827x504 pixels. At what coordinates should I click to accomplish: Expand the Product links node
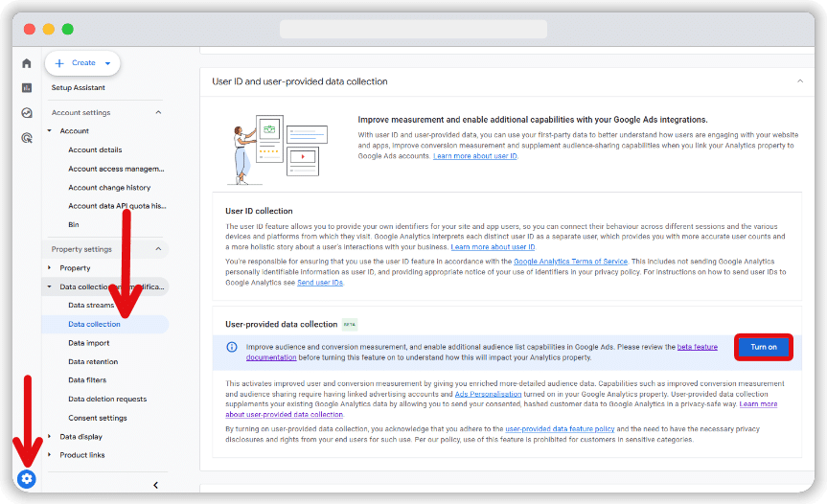point(50,455)
